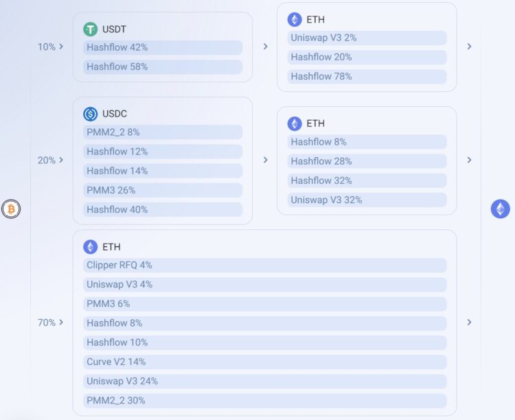Click the USDC coin icon
The height and width of the screenshot is (420, 515).
[x=91, y=114]
